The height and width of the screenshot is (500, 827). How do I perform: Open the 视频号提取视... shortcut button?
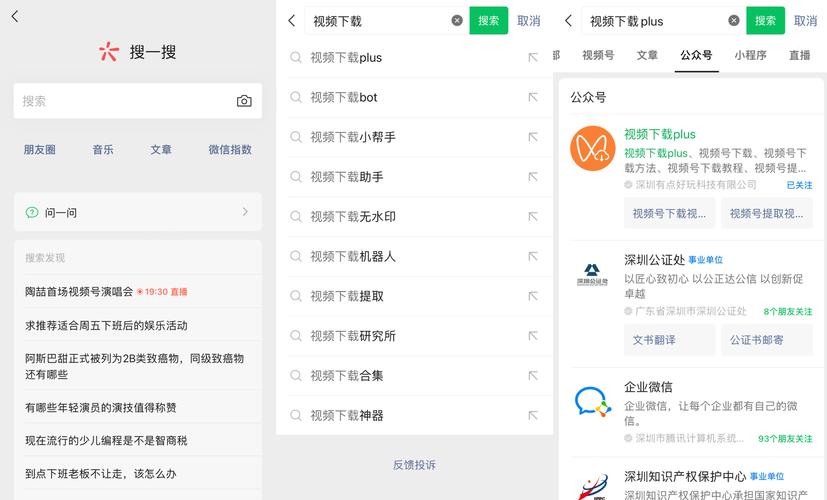point(767,213)
